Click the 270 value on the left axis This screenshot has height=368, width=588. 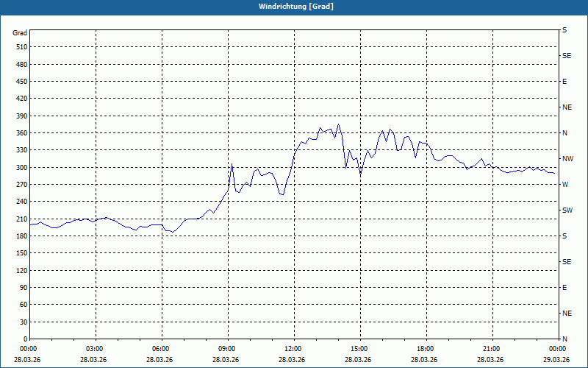tap(22, 185)
